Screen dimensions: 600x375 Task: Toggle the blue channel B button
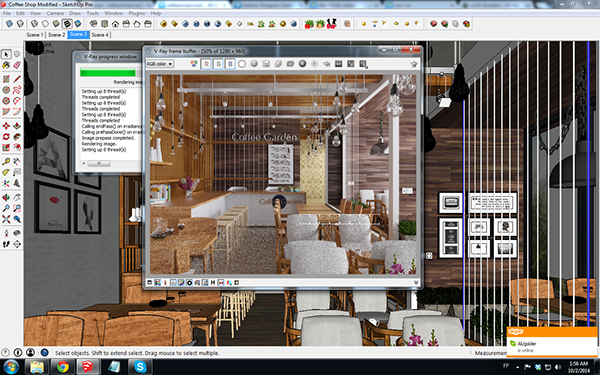[x=230, y=64]
